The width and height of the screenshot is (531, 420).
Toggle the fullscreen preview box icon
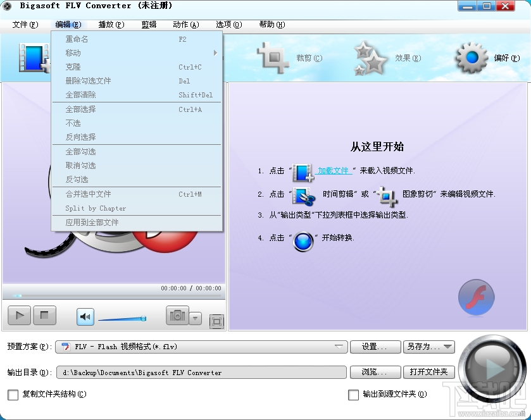pyautogui.click(x=216, y=321)
